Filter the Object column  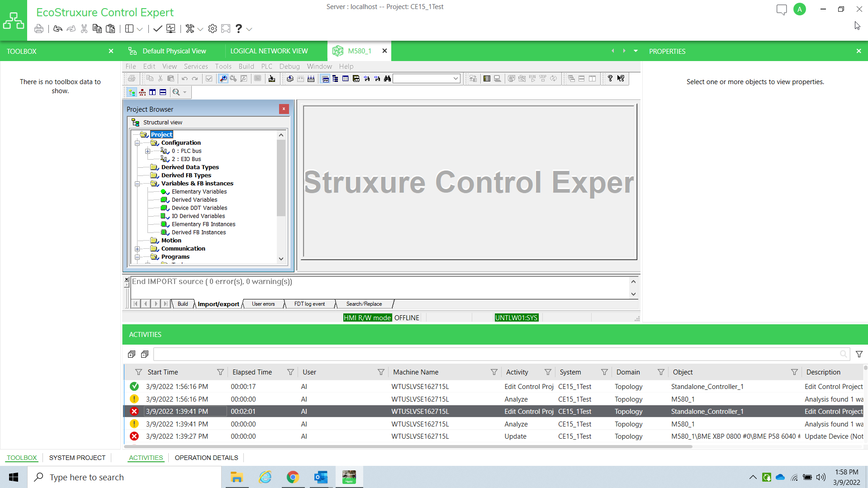794,372
